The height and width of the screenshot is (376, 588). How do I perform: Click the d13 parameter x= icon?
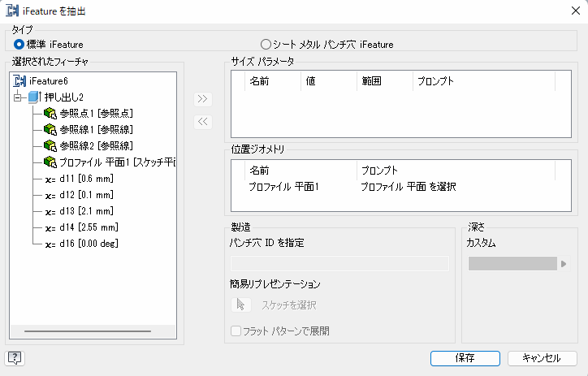click(50, 212)
